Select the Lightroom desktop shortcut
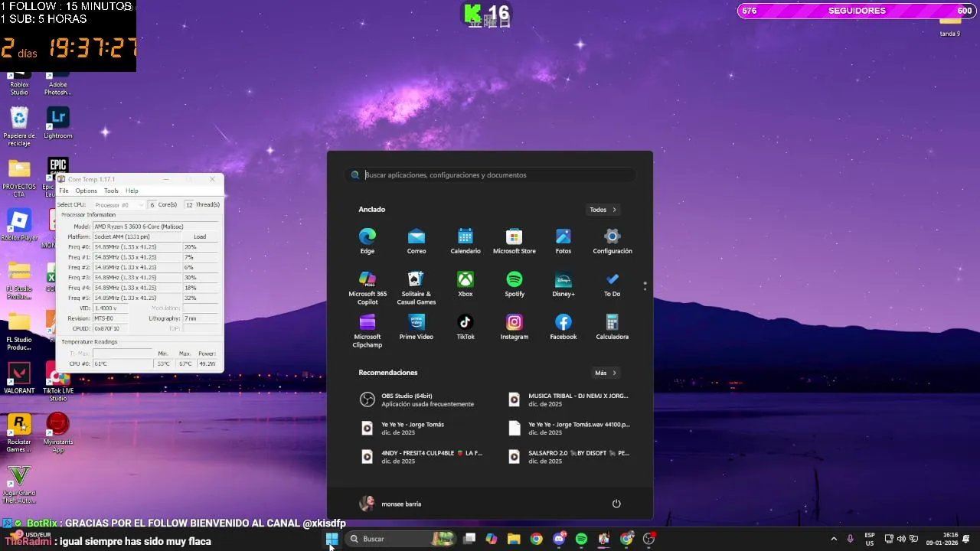The height and width of the screenshot is (551, 980). pyautogui.click(x=58, y=122)
